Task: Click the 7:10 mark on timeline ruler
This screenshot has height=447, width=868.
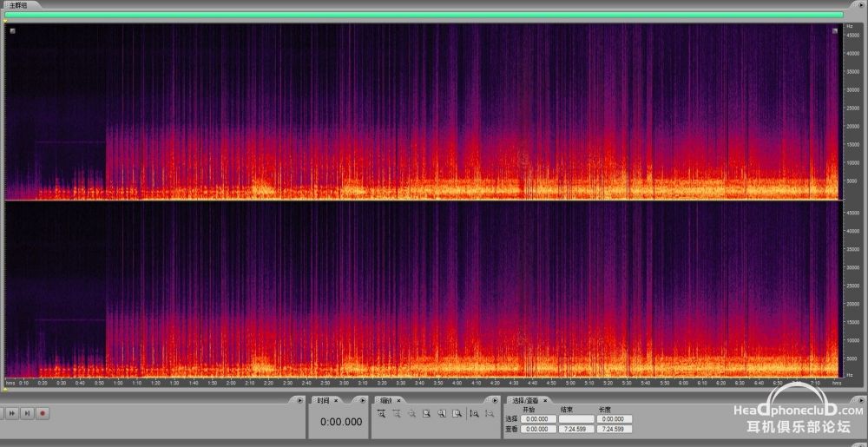Action: [815, 382]
